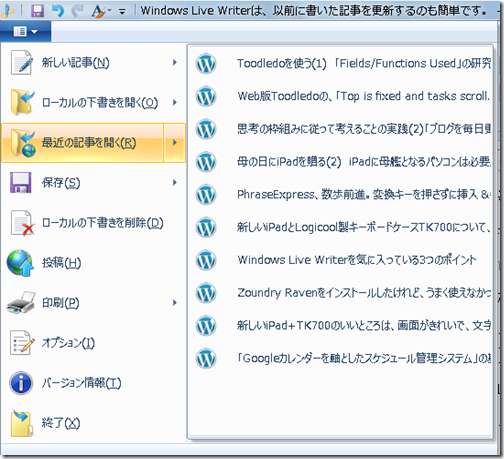This screenshot has width=504, height=459.
Task: Open recent post Web版Toodledoの Top is fixed
Action: click(x=341, y=96)
